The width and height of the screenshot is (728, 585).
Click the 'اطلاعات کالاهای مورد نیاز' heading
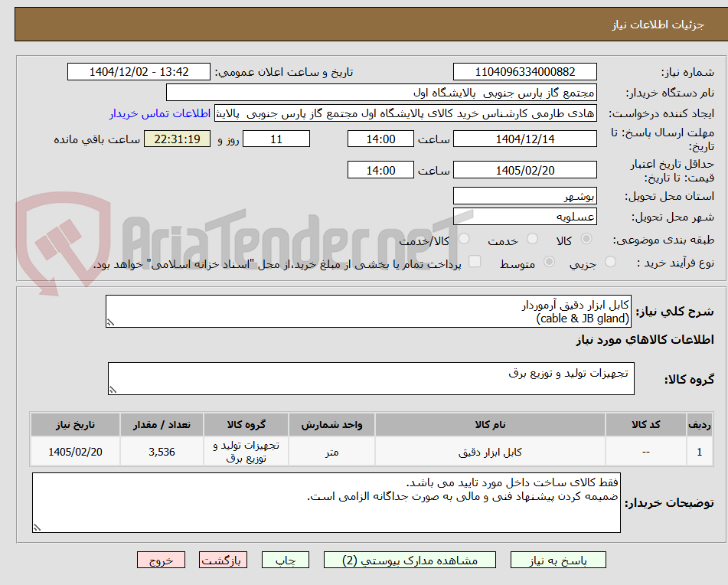pyautogui.click(x=645, y=340)
